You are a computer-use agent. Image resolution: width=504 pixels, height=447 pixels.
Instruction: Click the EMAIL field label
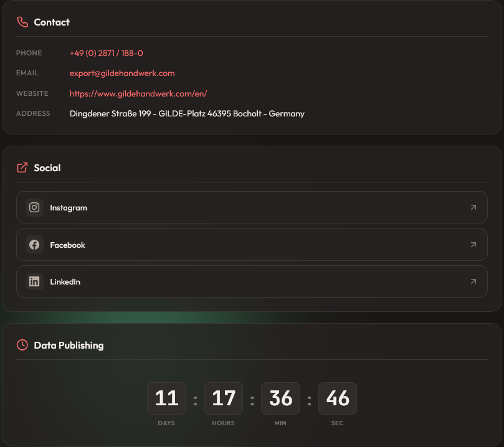coord(27,73)
